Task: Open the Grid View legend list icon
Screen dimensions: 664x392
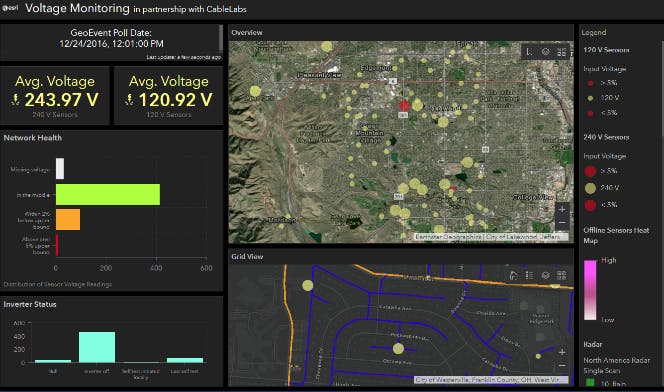Action: pos(529,276)
